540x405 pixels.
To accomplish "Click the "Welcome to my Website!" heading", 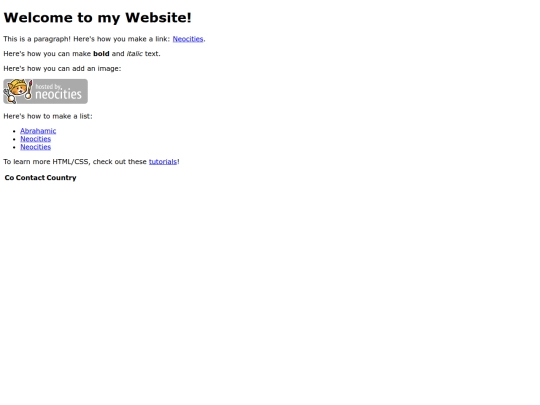I will tap(97, 18).
